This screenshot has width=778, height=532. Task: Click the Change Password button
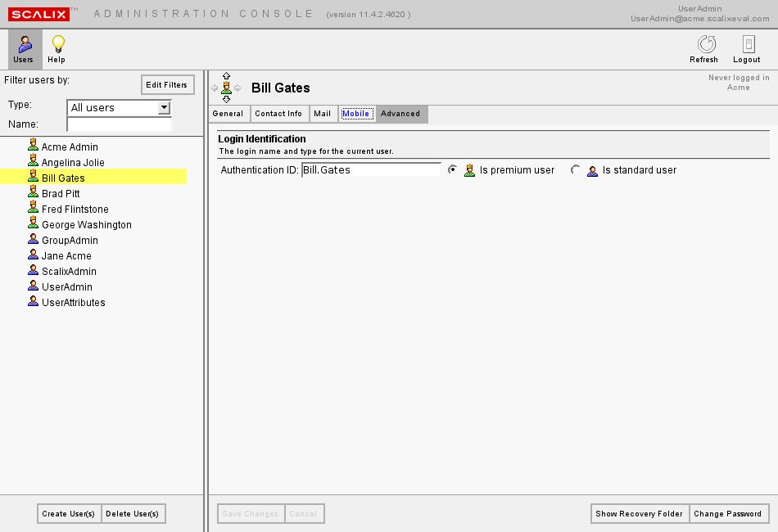coord(727,514)
